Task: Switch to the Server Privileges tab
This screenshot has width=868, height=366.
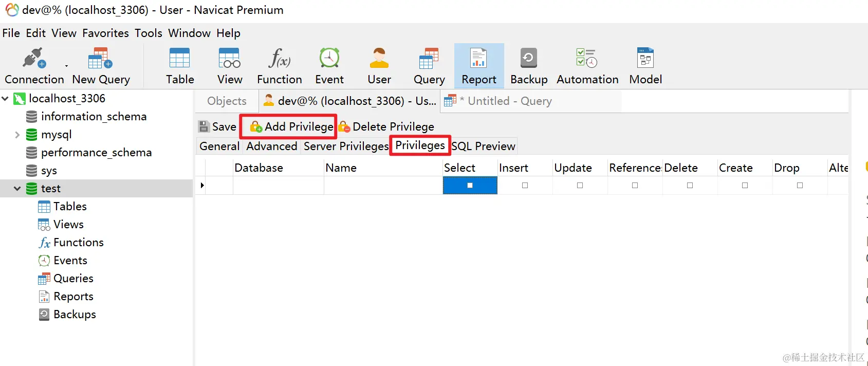Action: pyautogui.click(x=346, y=146)
